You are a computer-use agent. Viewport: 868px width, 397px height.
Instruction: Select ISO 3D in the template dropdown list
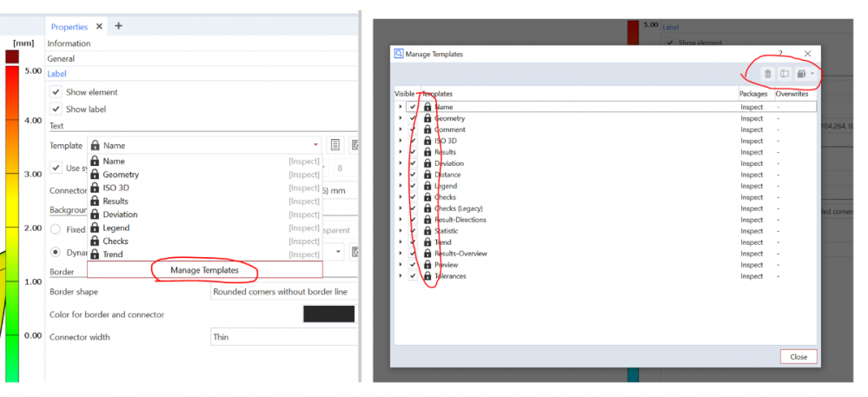[205, 188]
